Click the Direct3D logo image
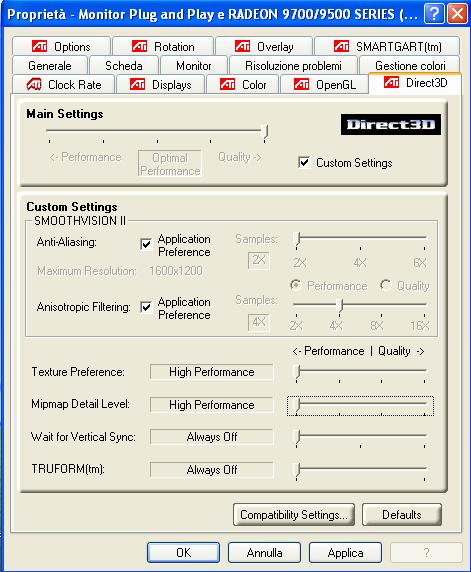 click(391, 124)
